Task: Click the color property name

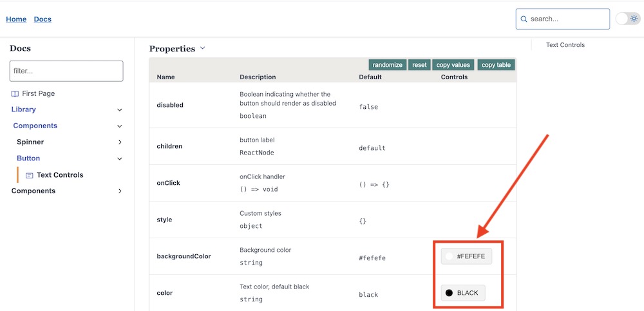Action: pyautogui.click(x=165, y=293)
